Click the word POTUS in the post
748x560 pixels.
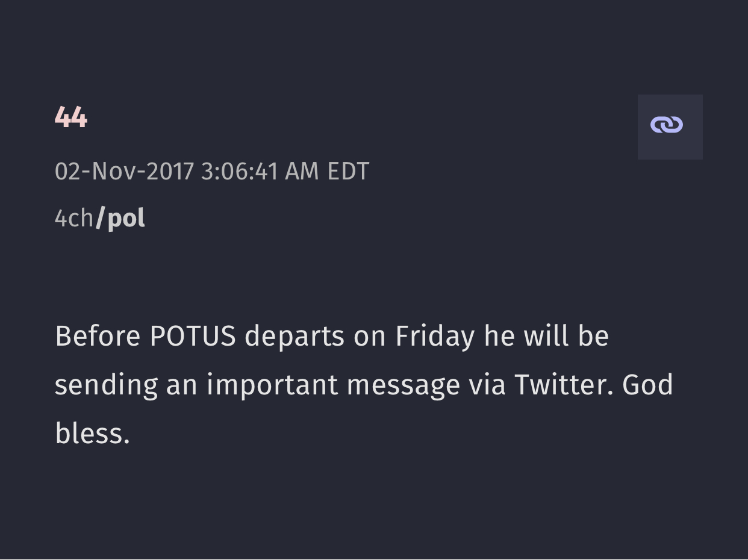click(193, 335)
